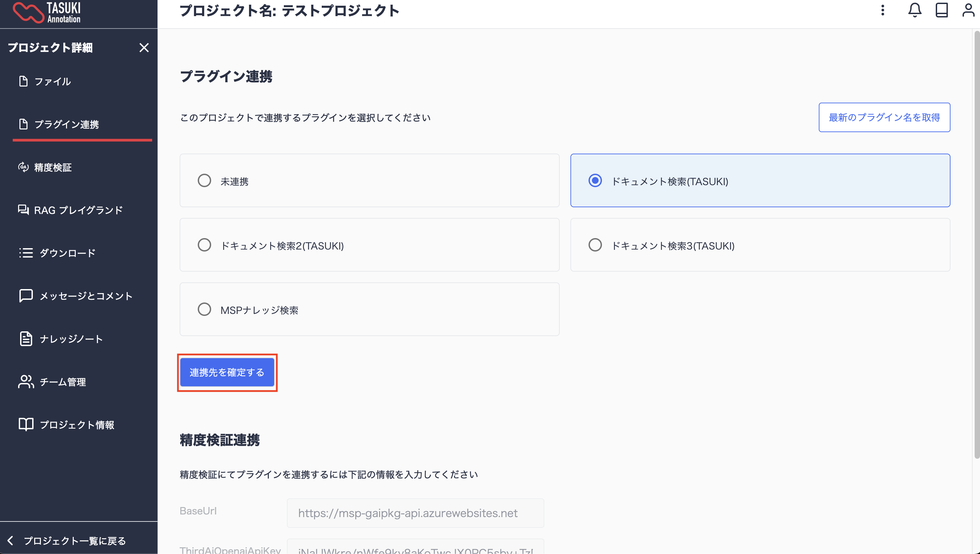Click the 精度検証連携 section heading
The width and height of the screenshot is (980, 554).
[x=220, y=440]
